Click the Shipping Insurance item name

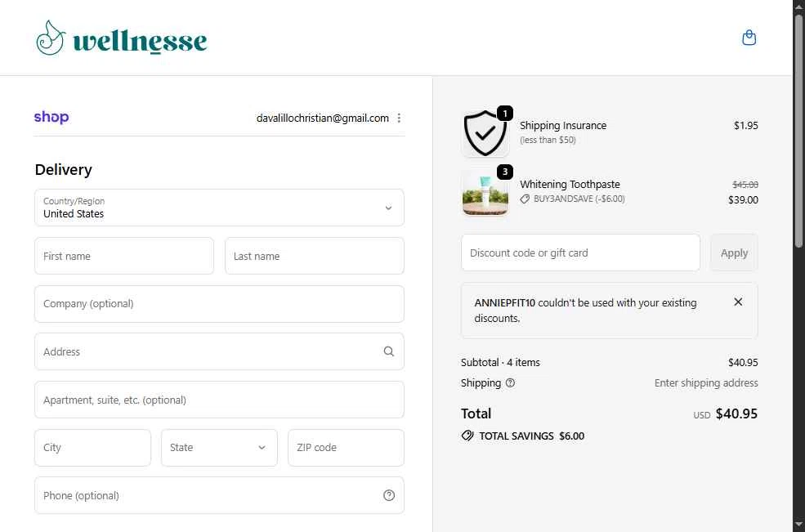(x=562, y=125)
